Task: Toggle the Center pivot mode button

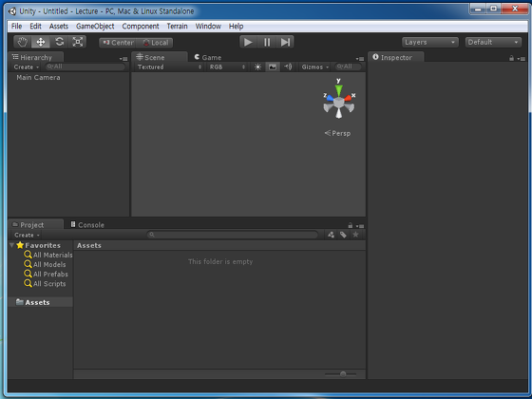Action: pos(118,43)
